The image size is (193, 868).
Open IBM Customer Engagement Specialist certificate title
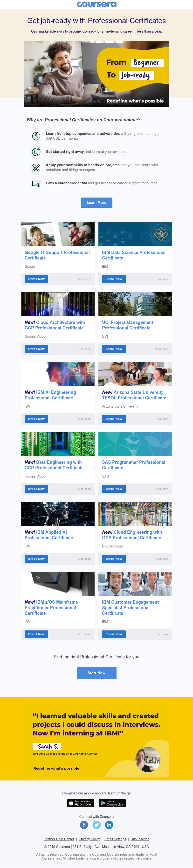[x=130, y=608]
